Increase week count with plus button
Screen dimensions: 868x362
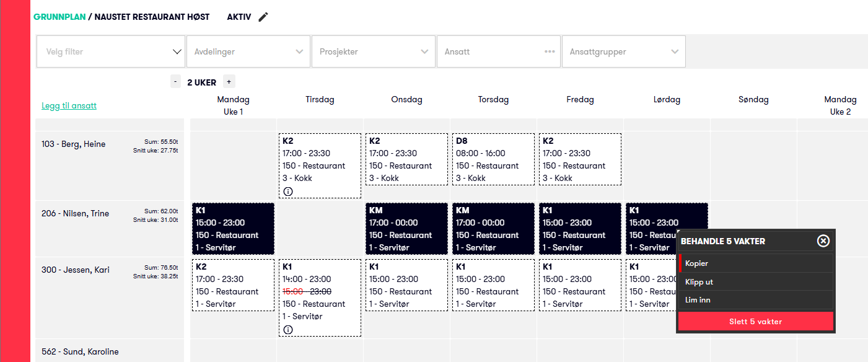click(229, 82)
